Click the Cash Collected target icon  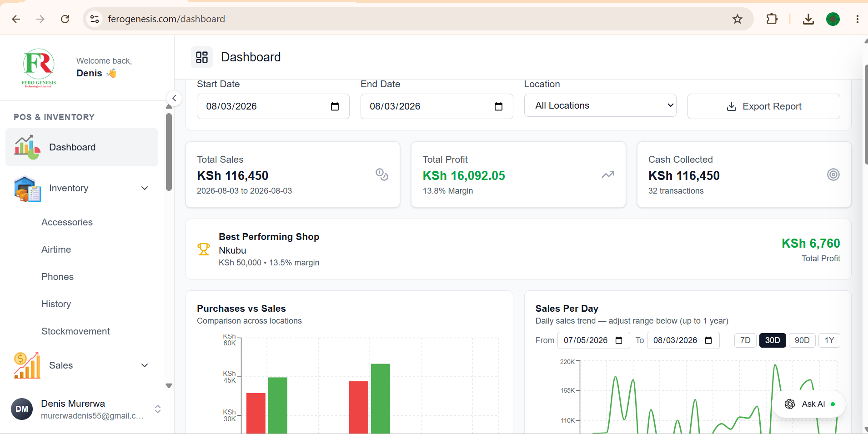pos(833,175)
